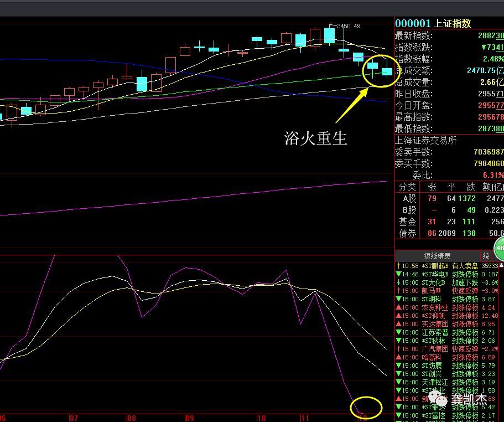Open the 哈高科 封涨停板 alert
Viewport: 504px width, 422px height.
click(447, 357)
